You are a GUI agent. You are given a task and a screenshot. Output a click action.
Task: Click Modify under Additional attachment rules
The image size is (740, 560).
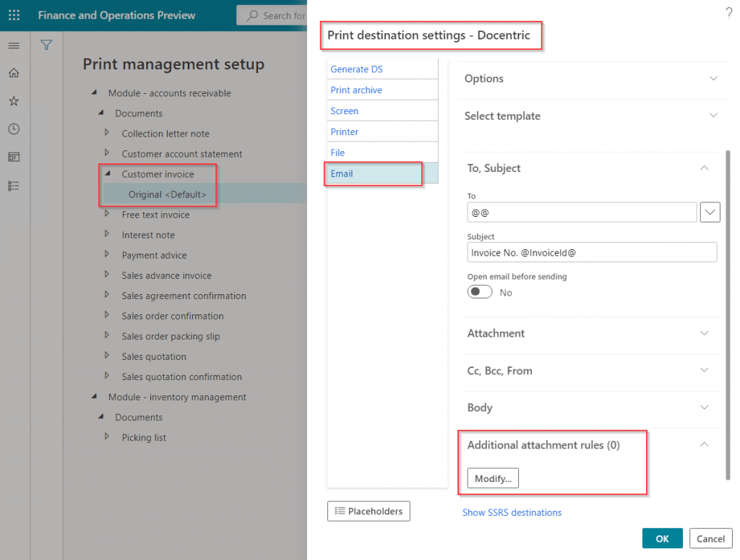pyautogui.click(x=492, y=478)
